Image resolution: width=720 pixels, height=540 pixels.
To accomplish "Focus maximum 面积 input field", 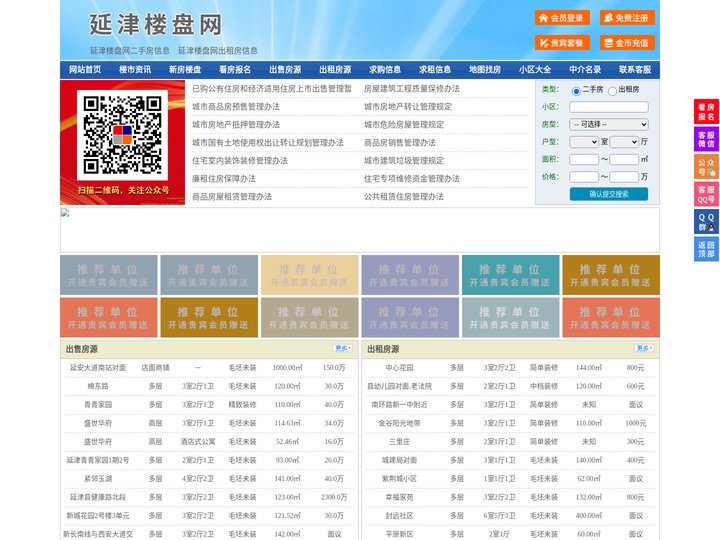I will (624, 159).
